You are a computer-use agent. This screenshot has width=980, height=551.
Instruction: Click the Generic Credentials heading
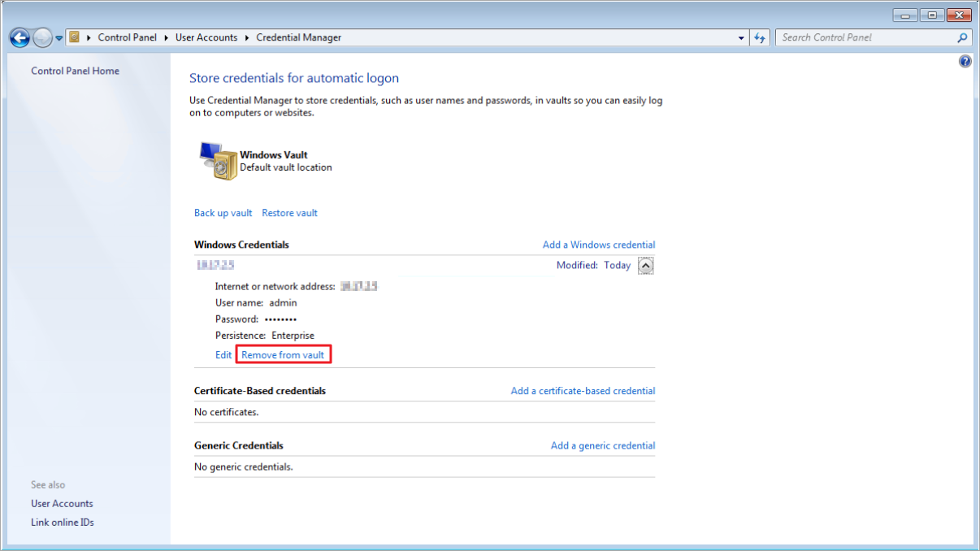[x=239, y=445]
